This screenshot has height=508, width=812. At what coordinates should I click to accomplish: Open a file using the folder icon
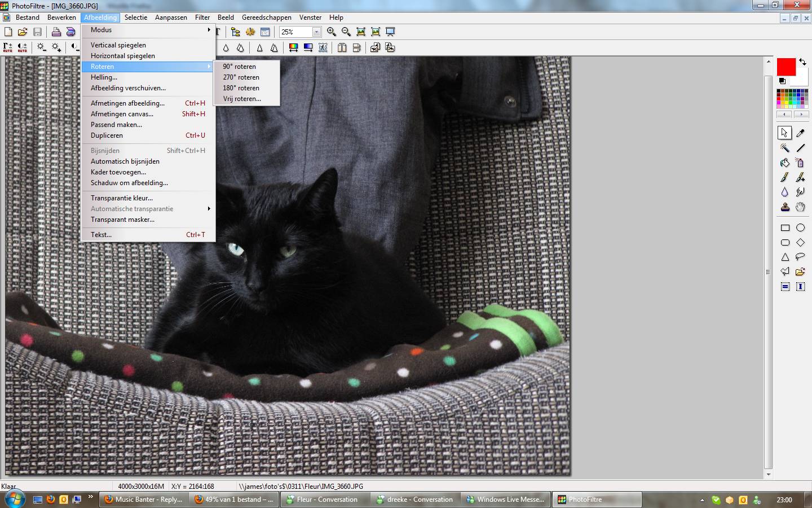pos(23,32)
